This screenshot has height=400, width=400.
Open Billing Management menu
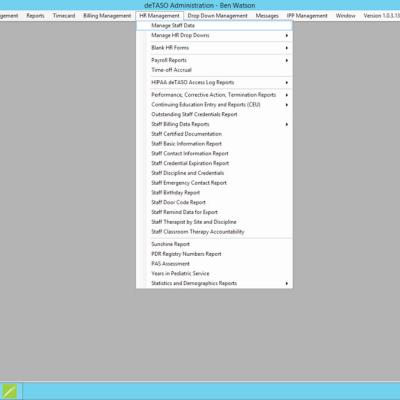[107, 16]
